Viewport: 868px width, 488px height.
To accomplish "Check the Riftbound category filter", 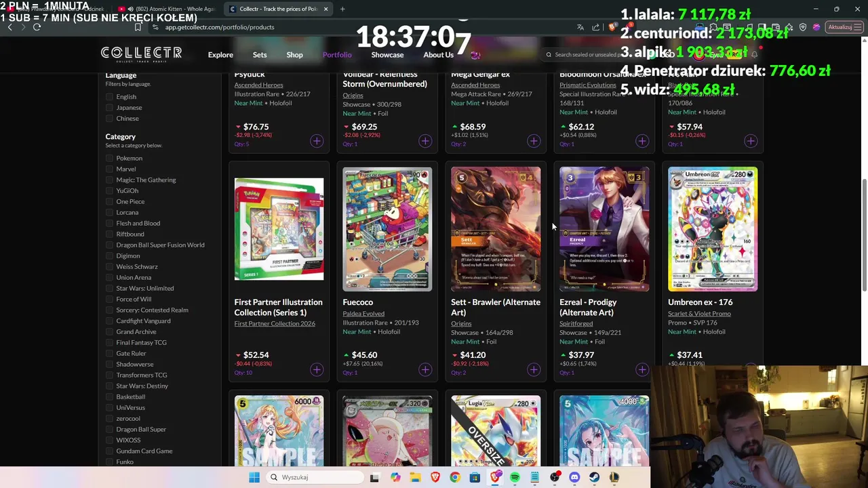I will 109,235.
